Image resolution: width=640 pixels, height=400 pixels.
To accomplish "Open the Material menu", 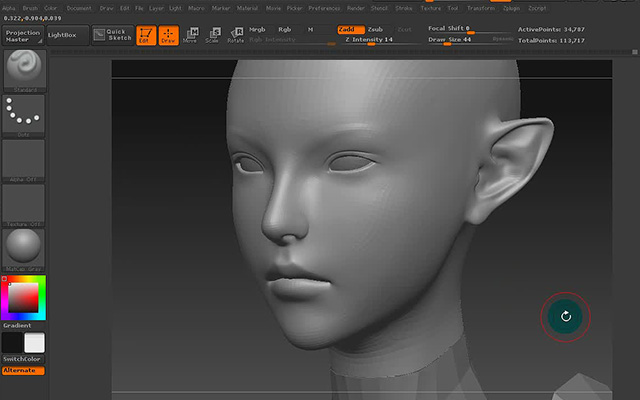I will pyautogui.click(x=247, y=8).
